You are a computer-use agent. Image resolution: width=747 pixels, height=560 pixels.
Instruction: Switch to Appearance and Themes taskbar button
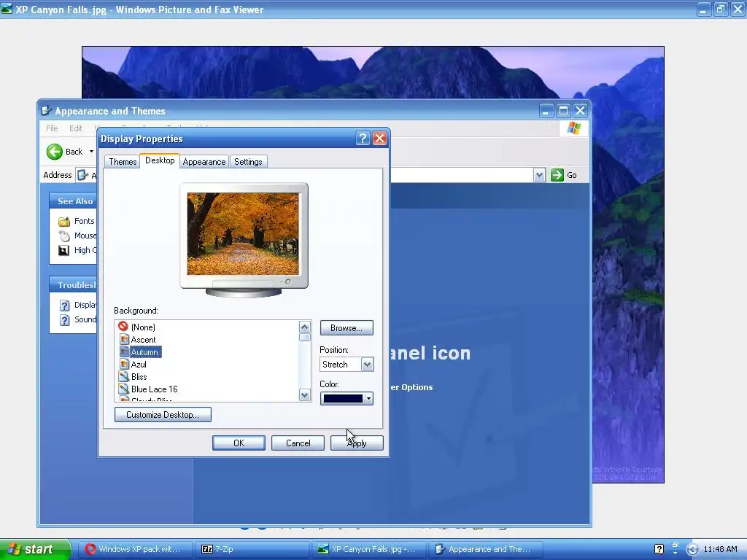[485, 550]
